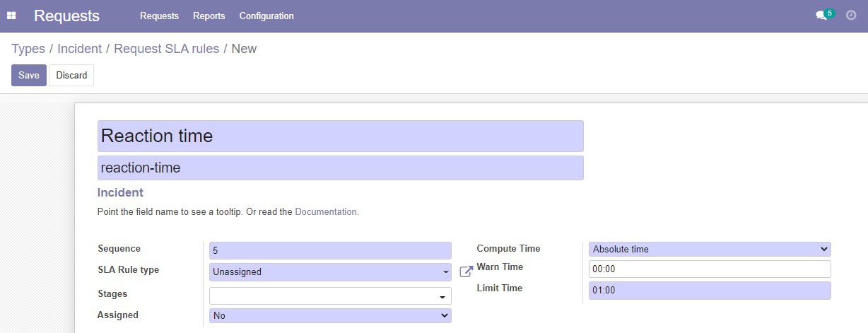
Task: Click the Save button
Action: [29, 75]
